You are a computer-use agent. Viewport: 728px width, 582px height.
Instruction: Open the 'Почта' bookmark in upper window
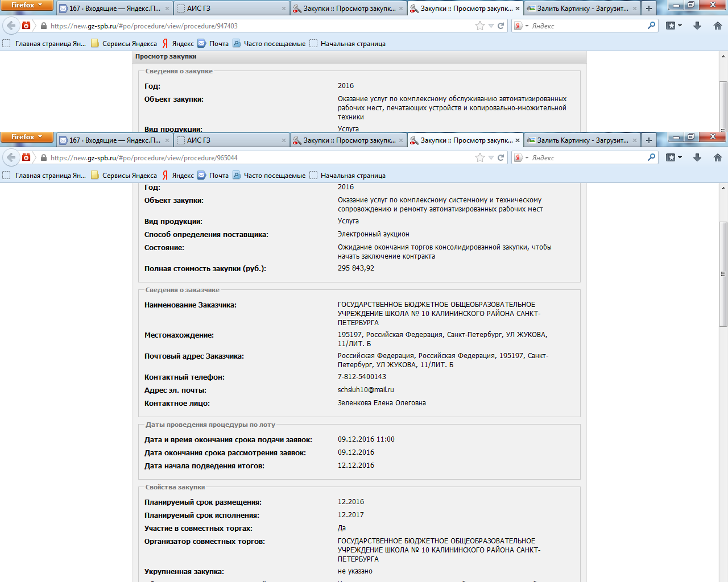pos(213,44)
